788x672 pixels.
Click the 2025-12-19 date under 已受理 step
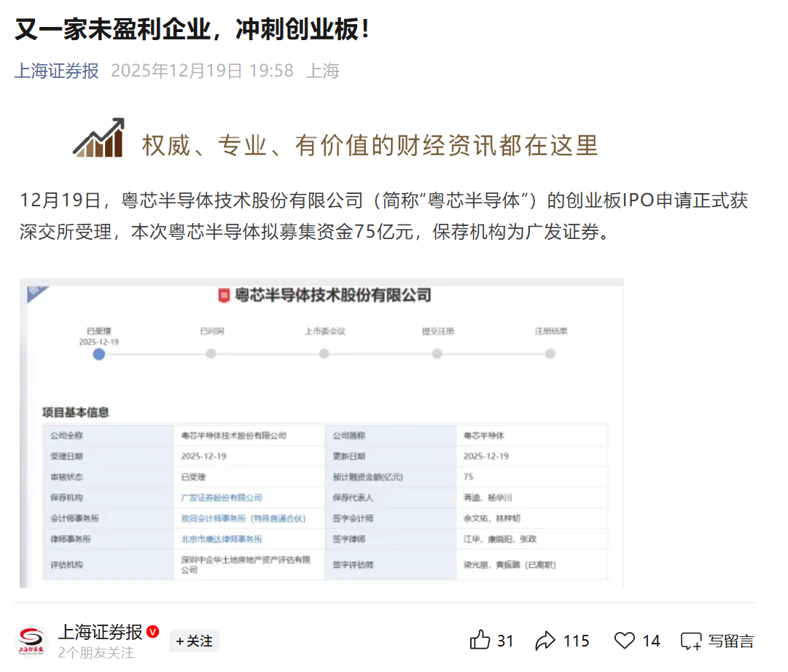99,342
